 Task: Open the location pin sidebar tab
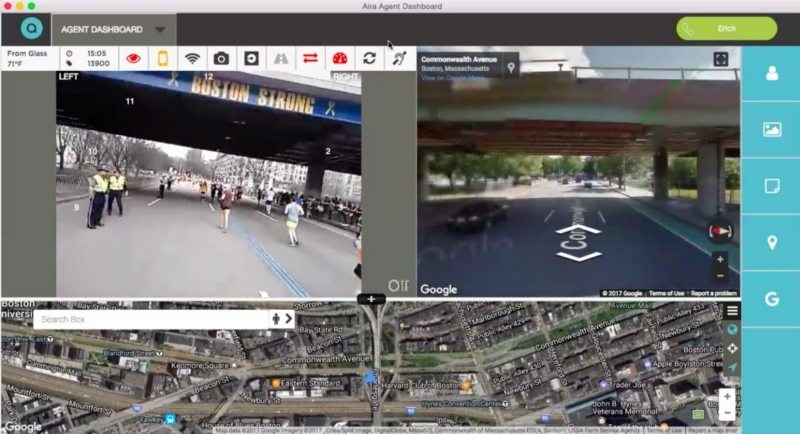pyautogui.click(x=772, y=242)
